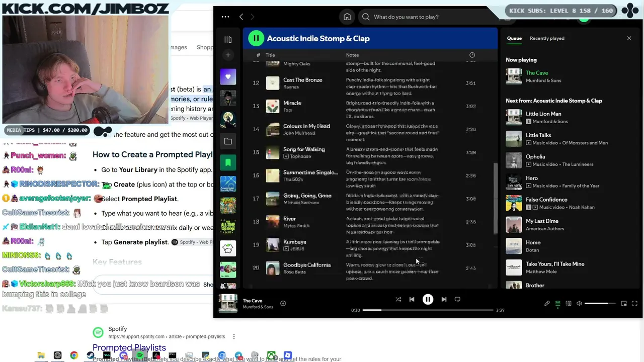644x362 pixels.
Task: Open the mini player
Action: [x=624, y=303]
